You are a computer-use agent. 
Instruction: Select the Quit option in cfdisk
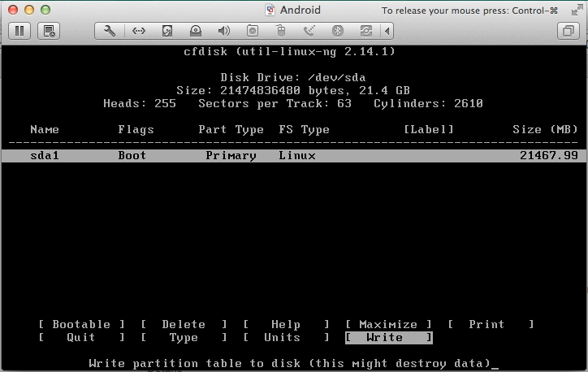pos(81,337)
